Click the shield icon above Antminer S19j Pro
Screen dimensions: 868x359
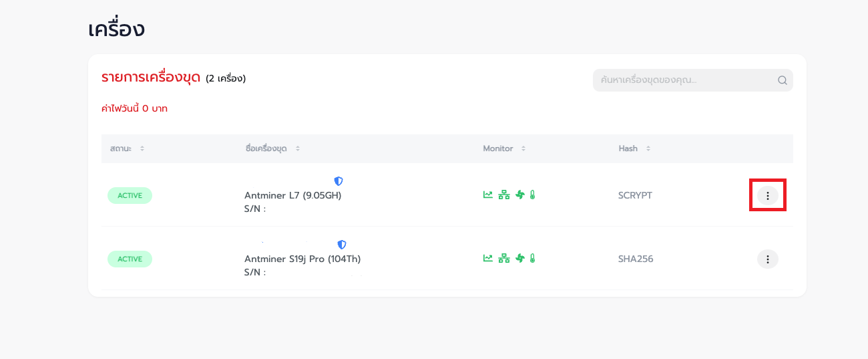[x=342, y=245]
